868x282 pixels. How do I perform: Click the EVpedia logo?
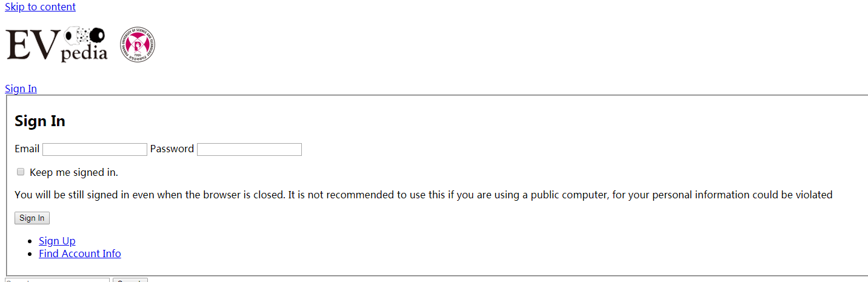(x=57, y=44)
